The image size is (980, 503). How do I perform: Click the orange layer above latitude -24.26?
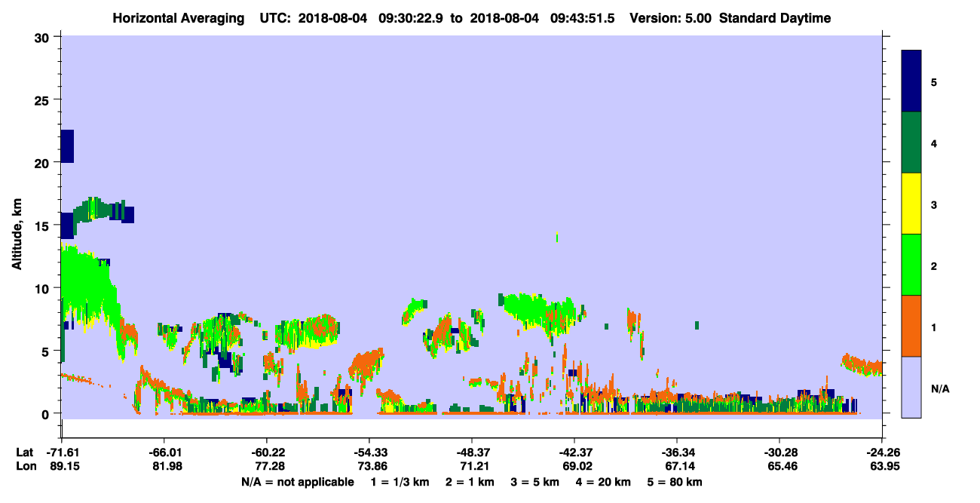coord(862,365)
